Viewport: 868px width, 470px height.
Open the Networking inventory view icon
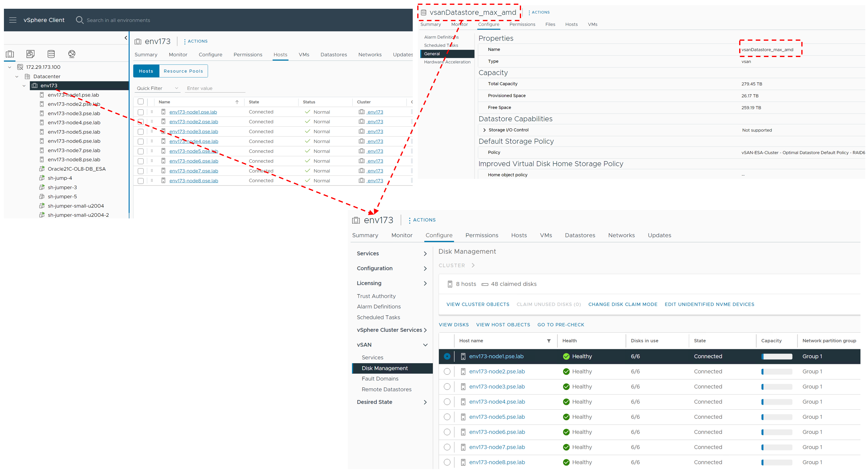pyautogui.click(x=72, y=54)
